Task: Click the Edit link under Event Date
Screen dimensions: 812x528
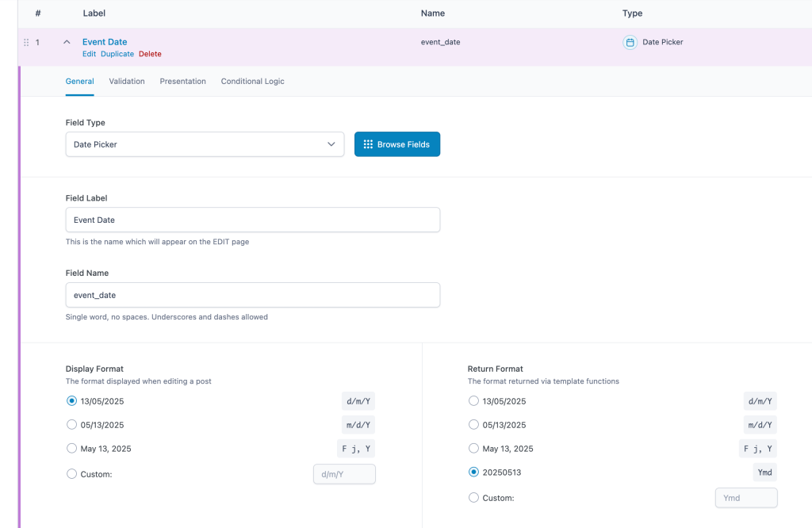Action: [x=89, y=55]
